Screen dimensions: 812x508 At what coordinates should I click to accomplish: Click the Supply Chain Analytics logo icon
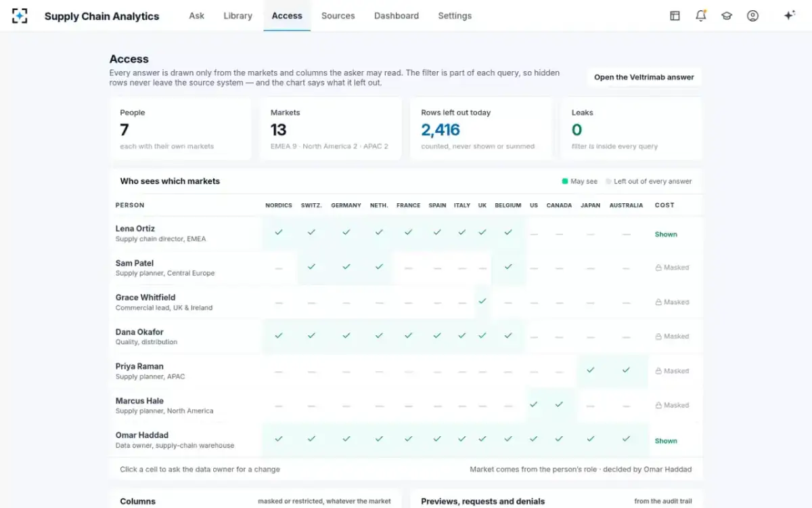point(20,16)
